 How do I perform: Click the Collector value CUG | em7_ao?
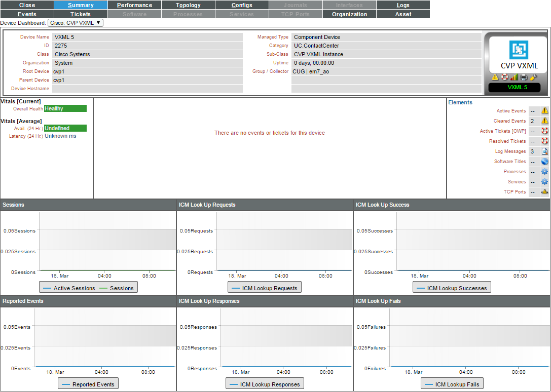point(386,71)
